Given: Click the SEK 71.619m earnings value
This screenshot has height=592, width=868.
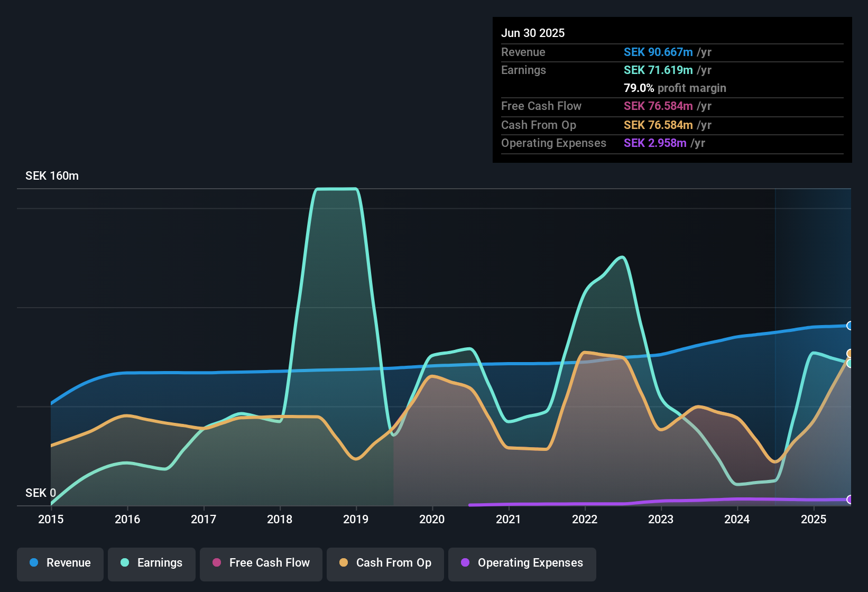Looking at the screenshot, I should click(x=658, y=70).
